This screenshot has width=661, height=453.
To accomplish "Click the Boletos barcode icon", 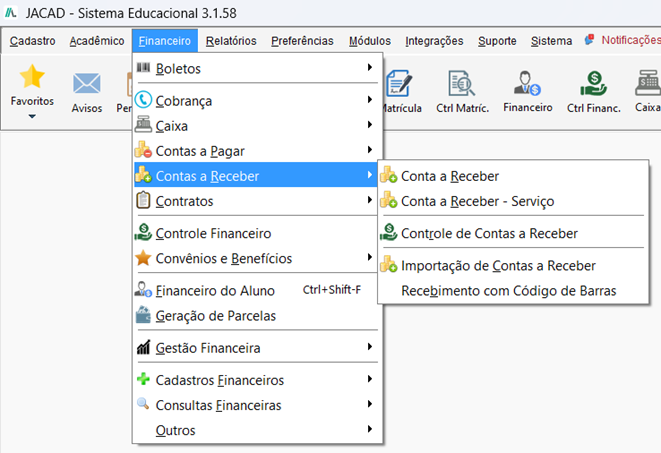I will (143, 67).
